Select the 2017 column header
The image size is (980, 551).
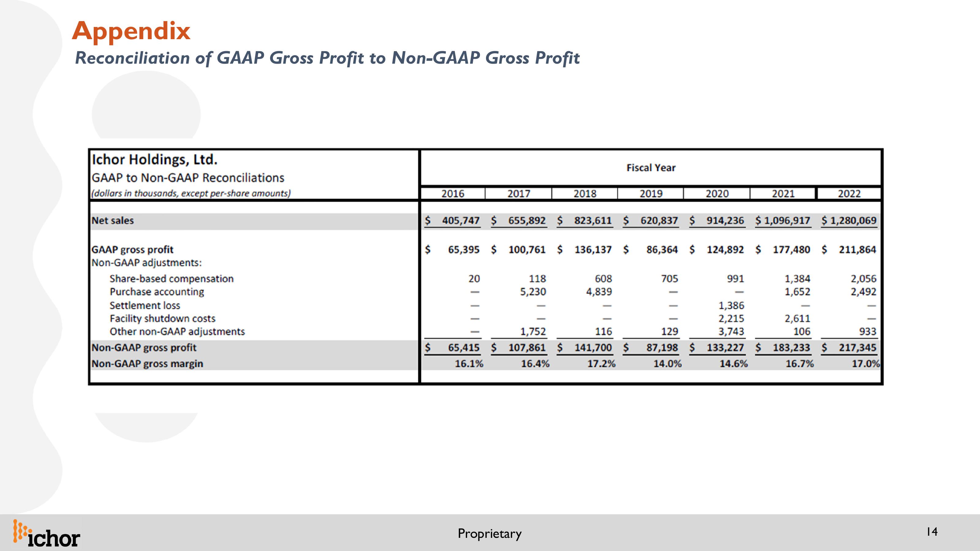[x=518, y=193]
